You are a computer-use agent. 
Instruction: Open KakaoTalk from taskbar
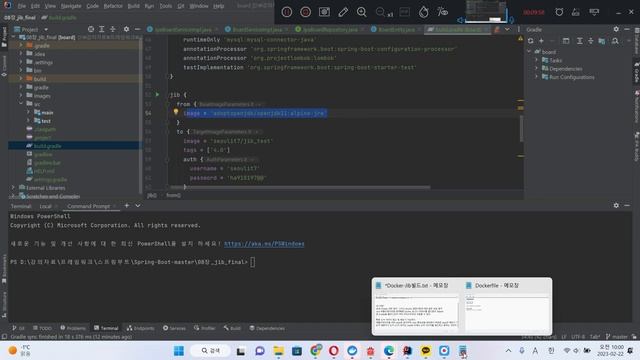coord(425,351)
